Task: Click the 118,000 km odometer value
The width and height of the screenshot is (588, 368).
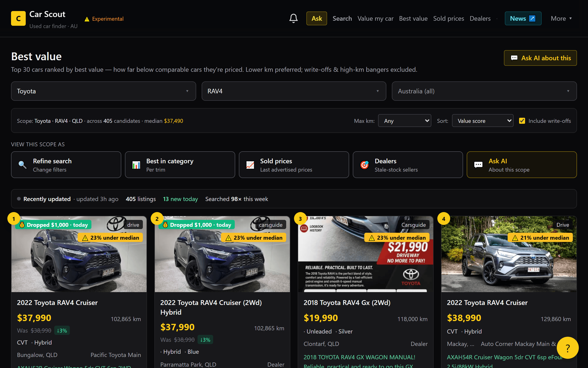Action: click(x=412, y=319)
